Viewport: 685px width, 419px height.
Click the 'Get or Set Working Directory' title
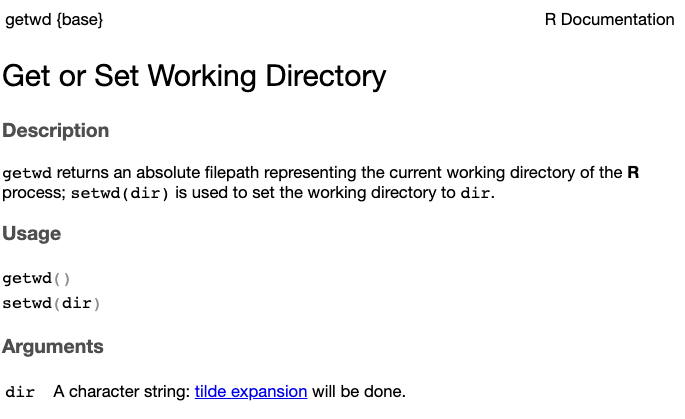tap(194, 76)
